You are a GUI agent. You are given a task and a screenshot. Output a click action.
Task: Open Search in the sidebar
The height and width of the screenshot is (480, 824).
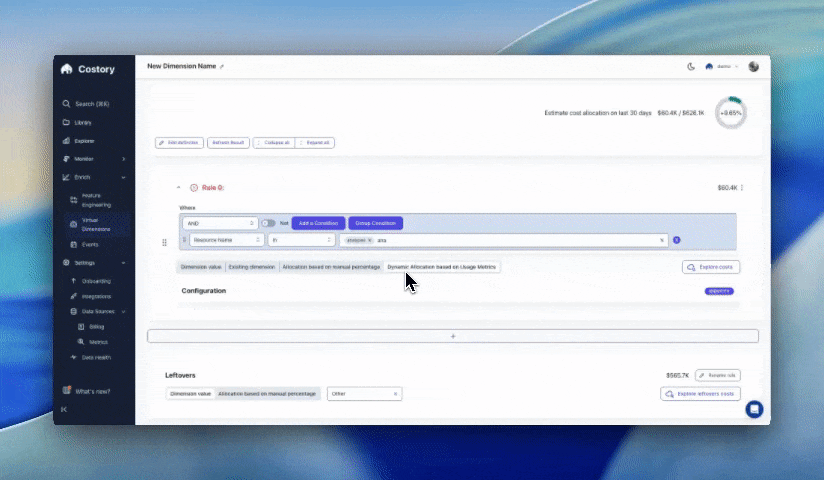[x=86, y=104]
